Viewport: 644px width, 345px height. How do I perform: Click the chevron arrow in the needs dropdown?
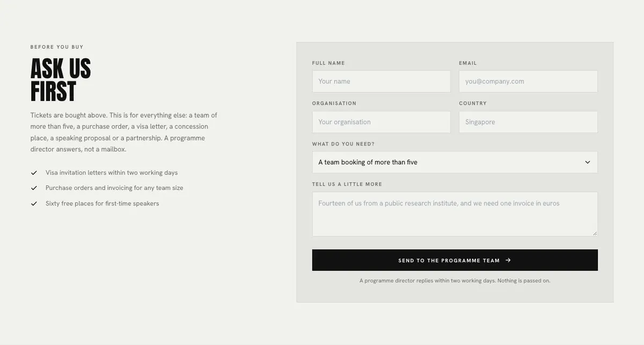coord(588,162)
